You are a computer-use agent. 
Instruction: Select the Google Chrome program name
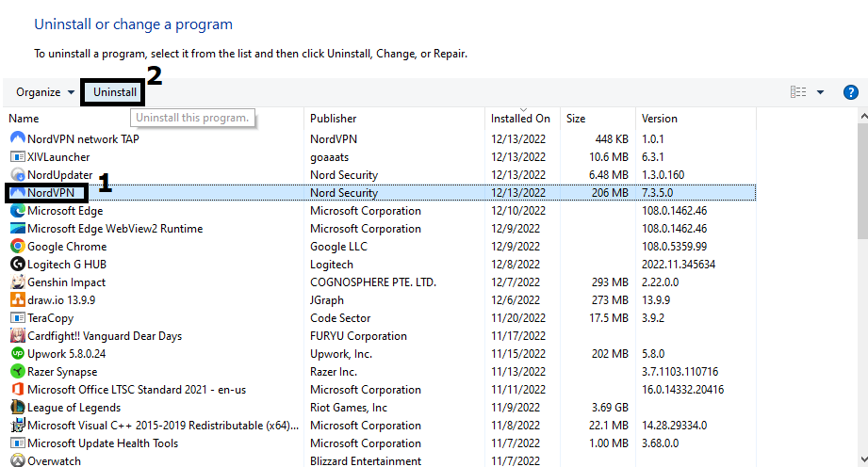pos(67,247)
